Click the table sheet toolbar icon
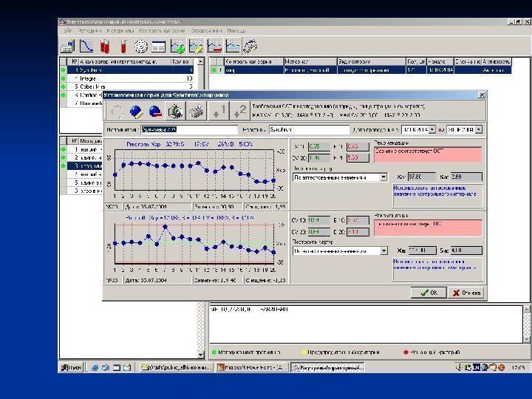532x399 pixels. pos(158,46)
